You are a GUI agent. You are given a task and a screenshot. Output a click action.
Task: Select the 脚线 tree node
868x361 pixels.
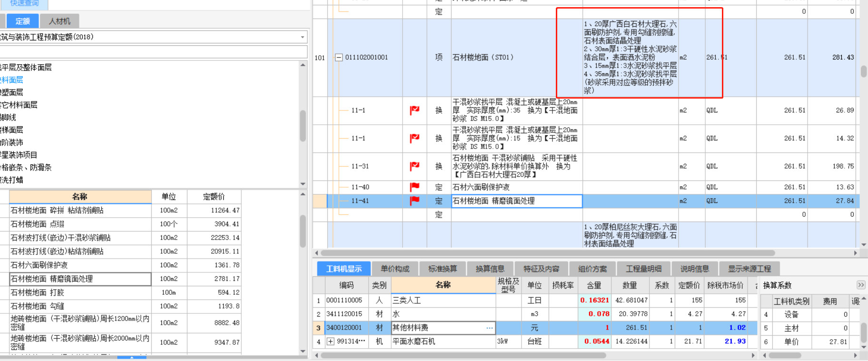click(8, 117)
